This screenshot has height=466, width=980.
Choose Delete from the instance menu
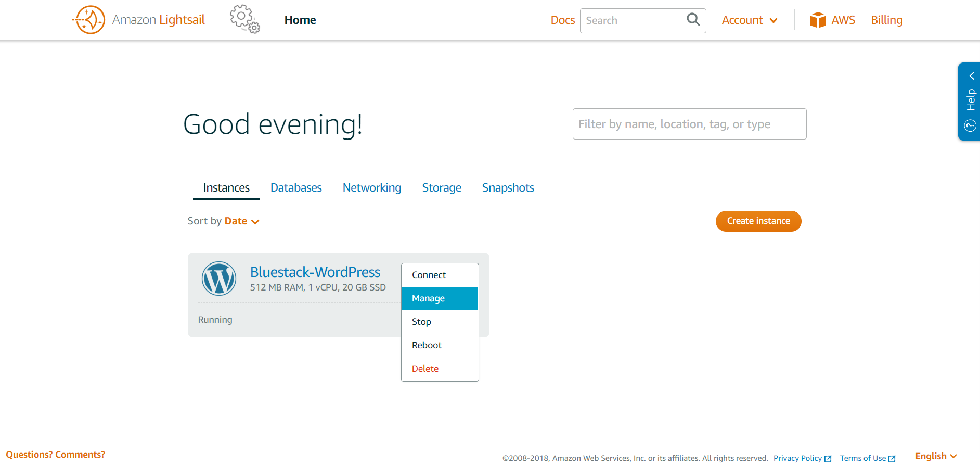click(x=440, y=369)
